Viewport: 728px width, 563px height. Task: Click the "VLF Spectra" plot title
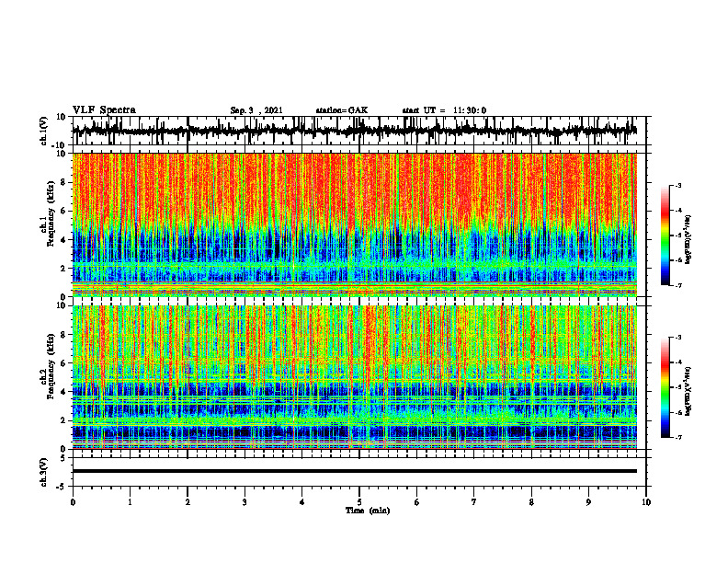[x=104, y=110]
